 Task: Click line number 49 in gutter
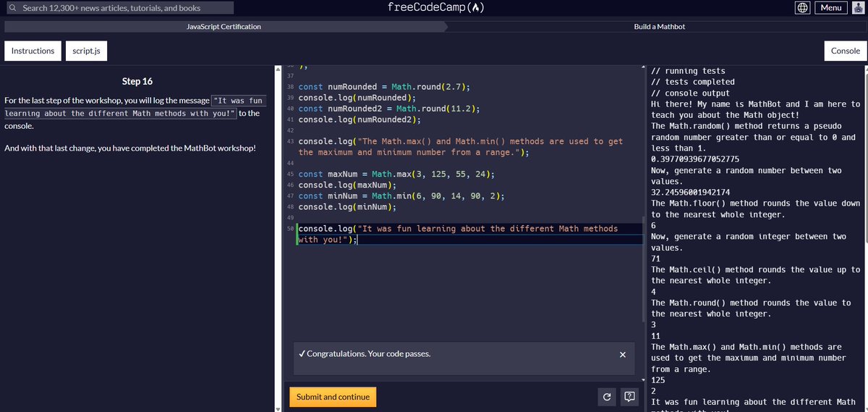290,217
